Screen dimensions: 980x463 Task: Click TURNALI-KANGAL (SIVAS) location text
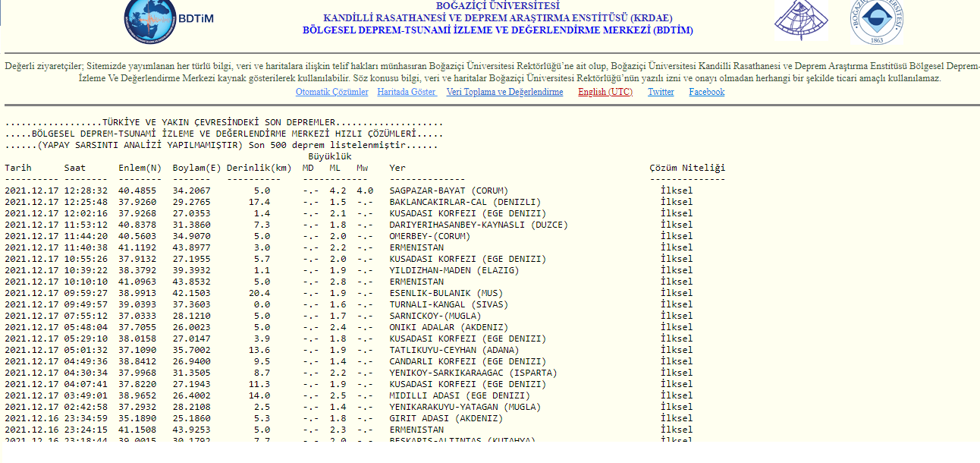(449, 304)
